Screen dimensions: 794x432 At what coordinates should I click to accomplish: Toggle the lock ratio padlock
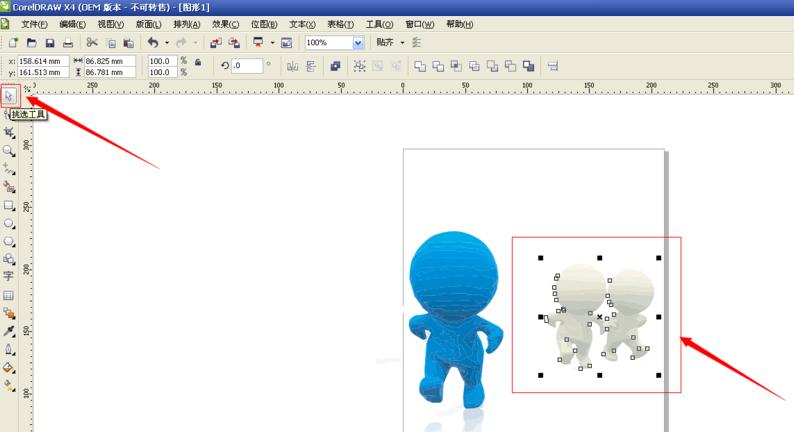pos(198,62)
